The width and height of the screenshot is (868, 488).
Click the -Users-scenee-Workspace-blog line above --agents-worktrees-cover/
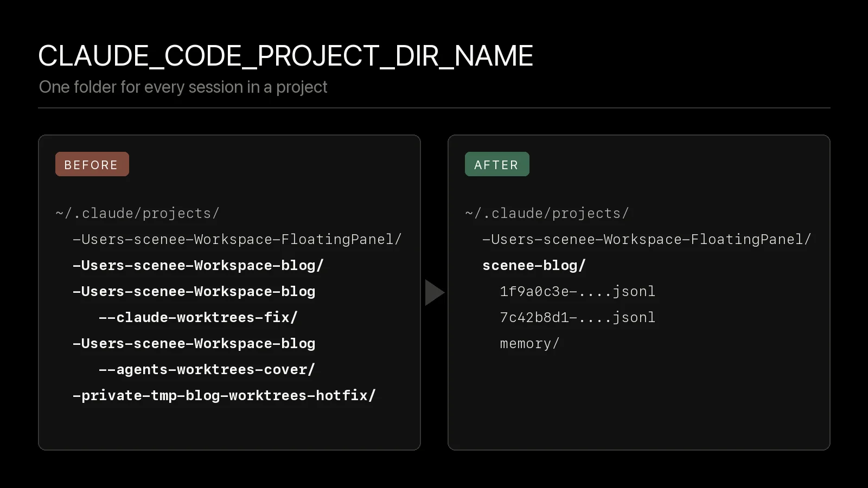pos(194,343)
